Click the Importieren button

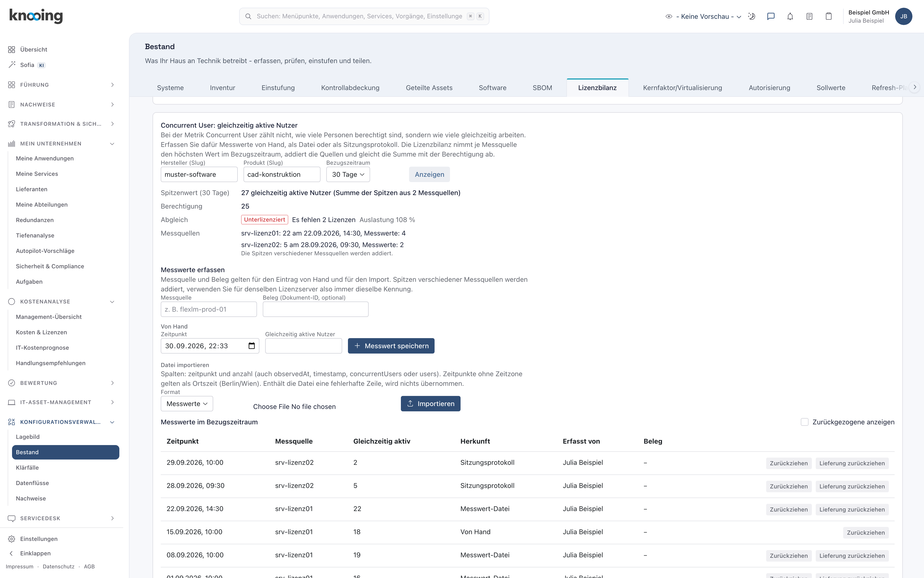[430, 404]
